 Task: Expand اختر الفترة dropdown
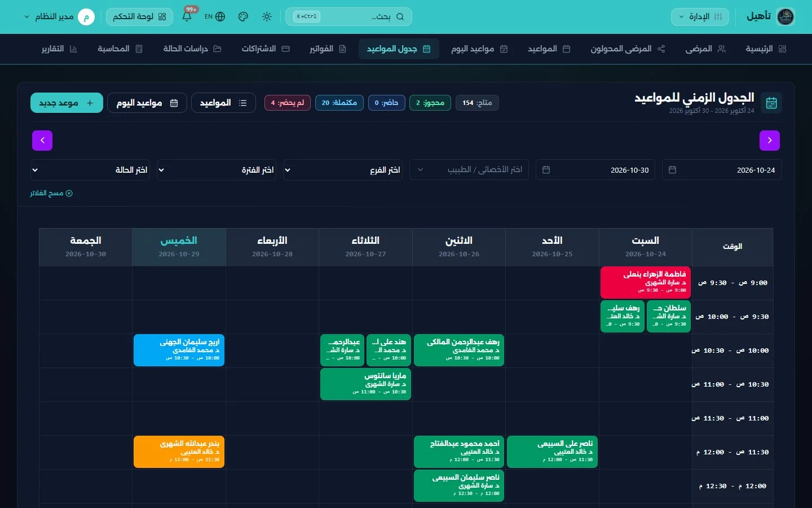coord(217,170)
